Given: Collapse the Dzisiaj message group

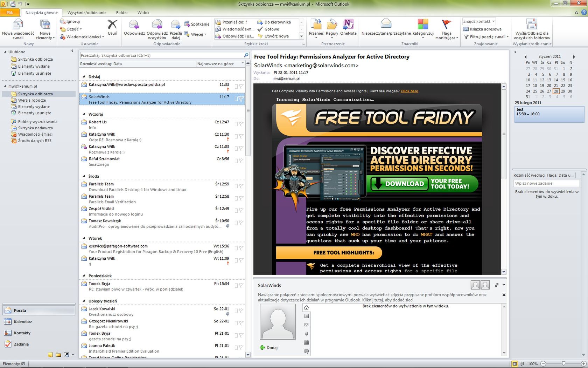Looking at the screenshot, I should tap(84, 77).
